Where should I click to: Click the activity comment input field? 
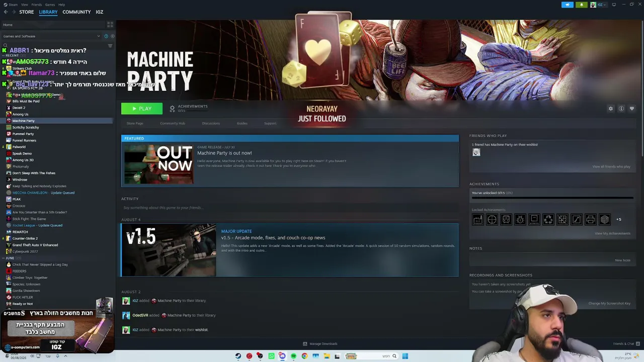[289, 208]
